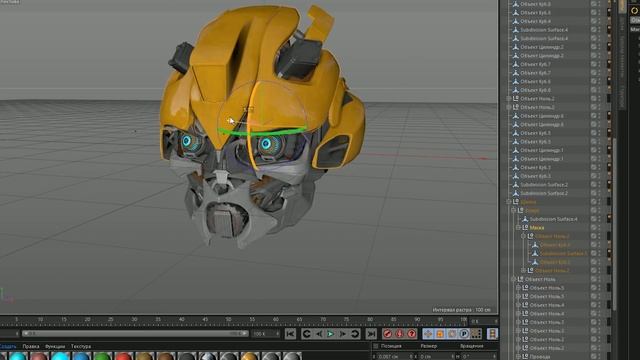Click the timeline preview range bar

point(135,334)
